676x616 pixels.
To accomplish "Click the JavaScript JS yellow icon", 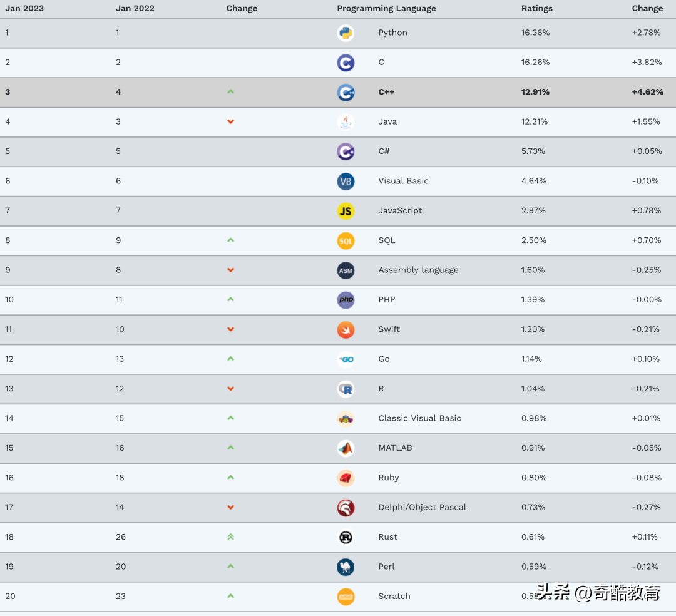I will (346, 211).
